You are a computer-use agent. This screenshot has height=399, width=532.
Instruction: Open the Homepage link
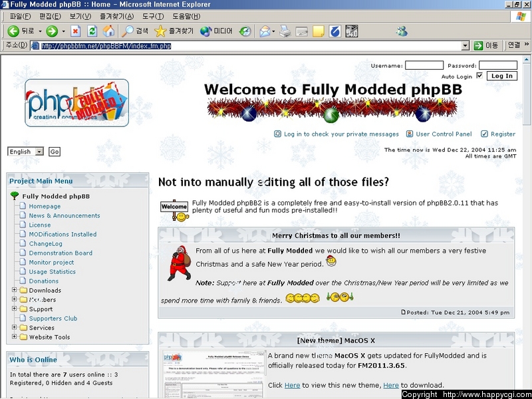pyautogui.click(x=45, y=206)
